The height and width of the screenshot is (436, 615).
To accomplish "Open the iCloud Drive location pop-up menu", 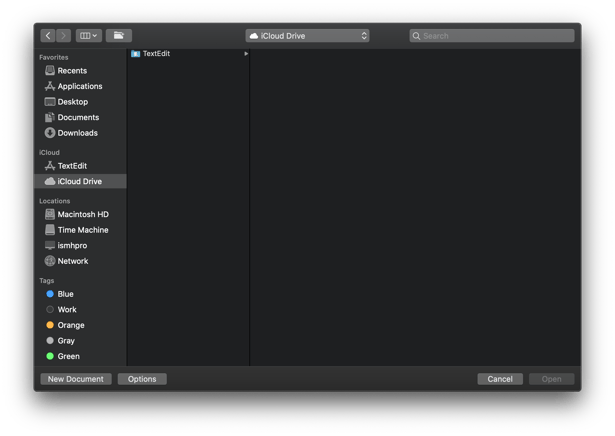I will [x=307, y=36].
